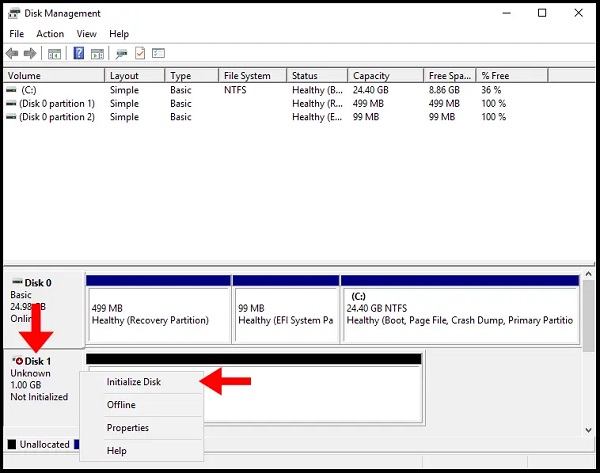The width and height of the screenshot is (600, 473).
Task: Sort by the File System column header
Action: [x=253, y=75]
